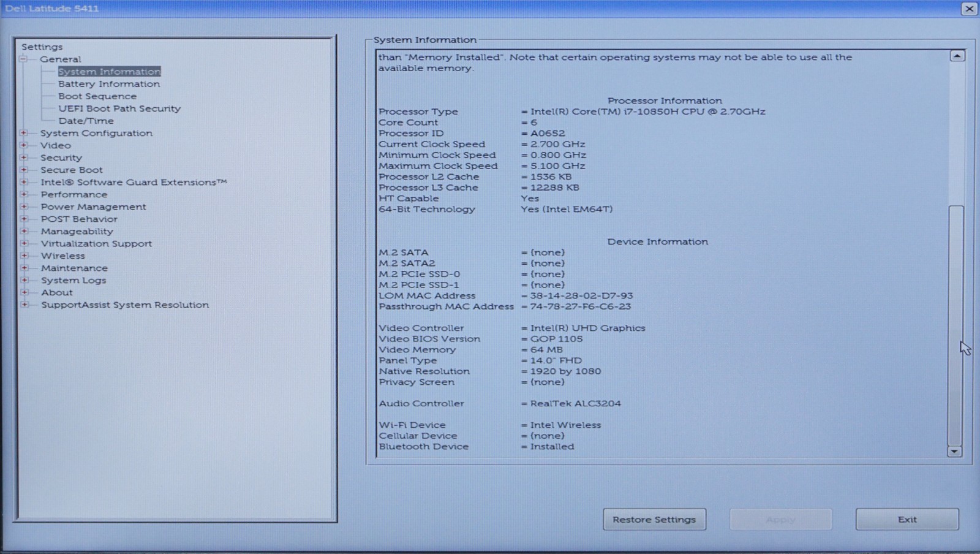The width and height of the screenshot is (980, 554).
Task: Select the Virtualization Support category label
Action: tap(96, 243)
